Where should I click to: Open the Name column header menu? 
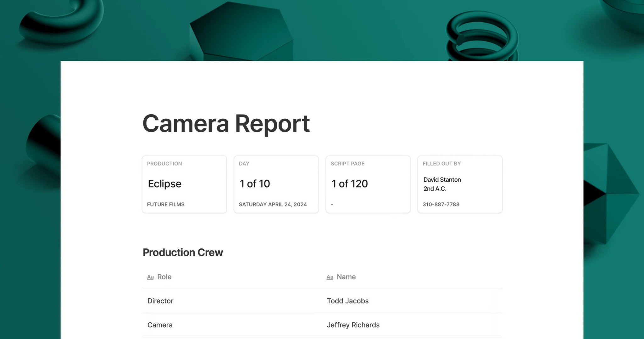coord(346,277)
